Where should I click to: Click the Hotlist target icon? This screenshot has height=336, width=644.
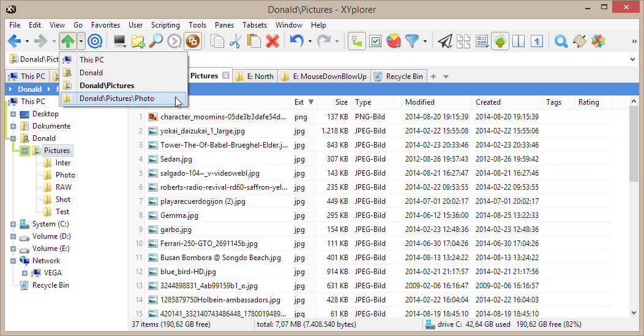[95, 42]
